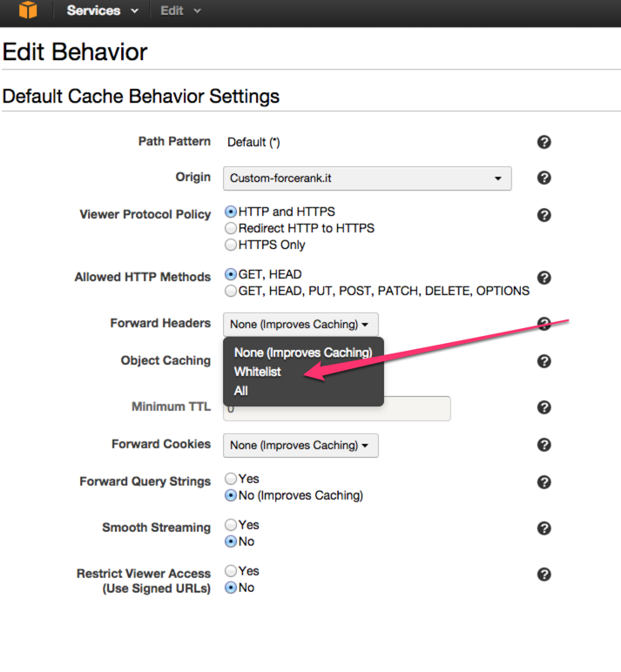Click help icon for Smooth Streaming
This screenshot has width=621, height=672.
[x=543, y=528]
